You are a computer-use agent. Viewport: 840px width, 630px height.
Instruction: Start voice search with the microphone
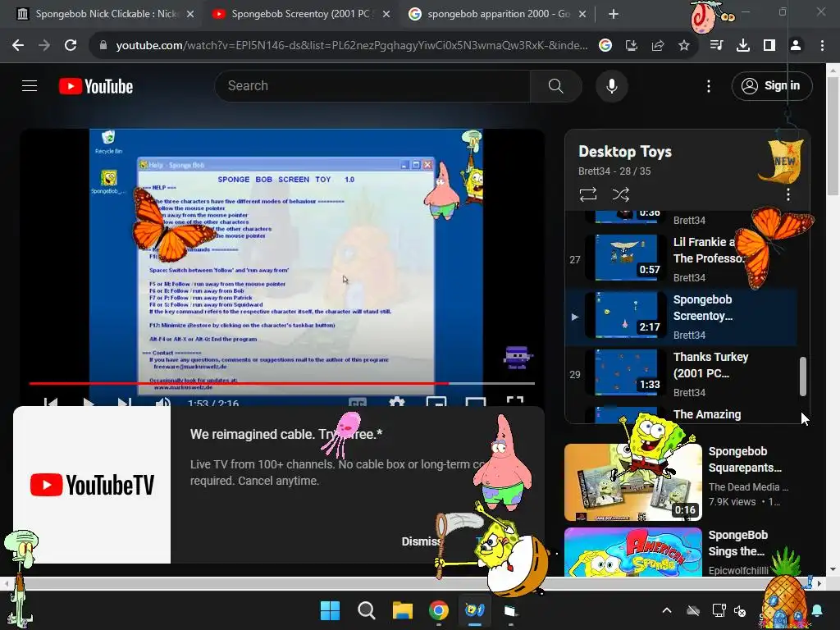coord(611,85)
